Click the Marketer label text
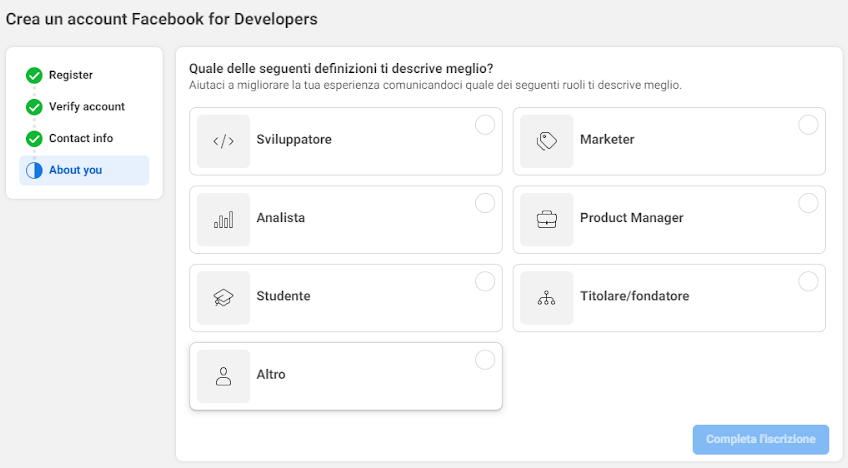Image resolution: width=848 pixels, height=468 pixels. point(607,140)
